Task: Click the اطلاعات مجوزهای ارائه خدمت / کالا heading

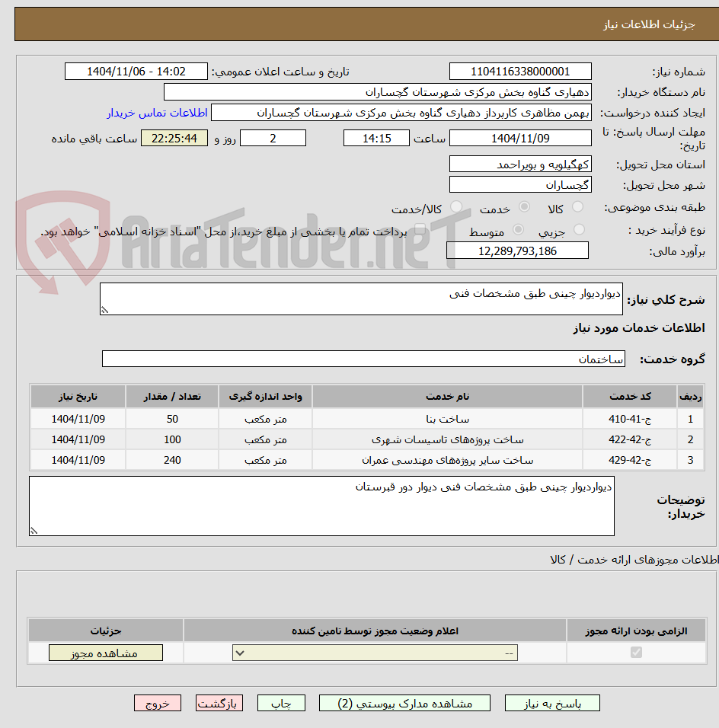Action: 634,560
